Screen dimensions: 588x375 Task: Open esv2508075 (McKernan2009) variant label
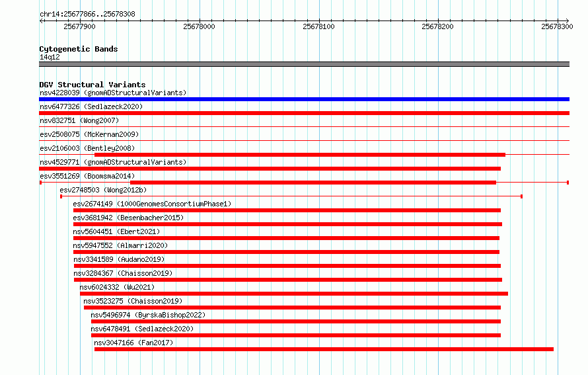(x=89, y=134)
